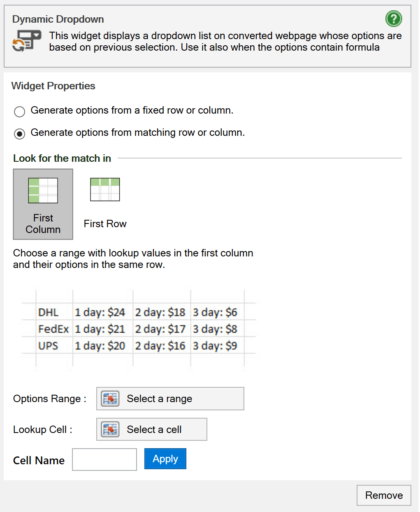Click inside the Cell Name input field
Screen dimensions: 420x512
tap(104, 459)
